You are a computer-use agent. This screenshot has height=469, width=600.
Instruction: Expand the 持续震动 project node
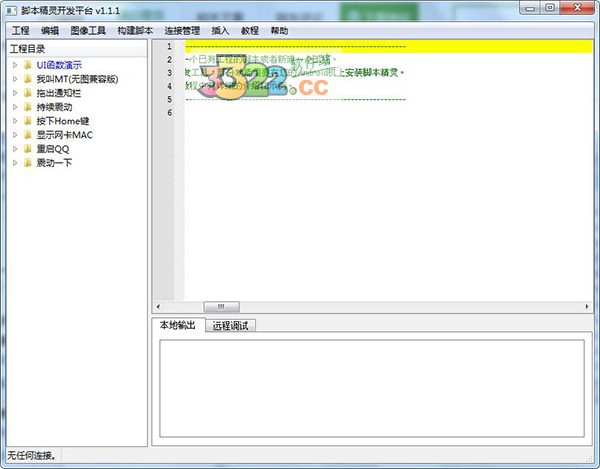click(15, 107)
